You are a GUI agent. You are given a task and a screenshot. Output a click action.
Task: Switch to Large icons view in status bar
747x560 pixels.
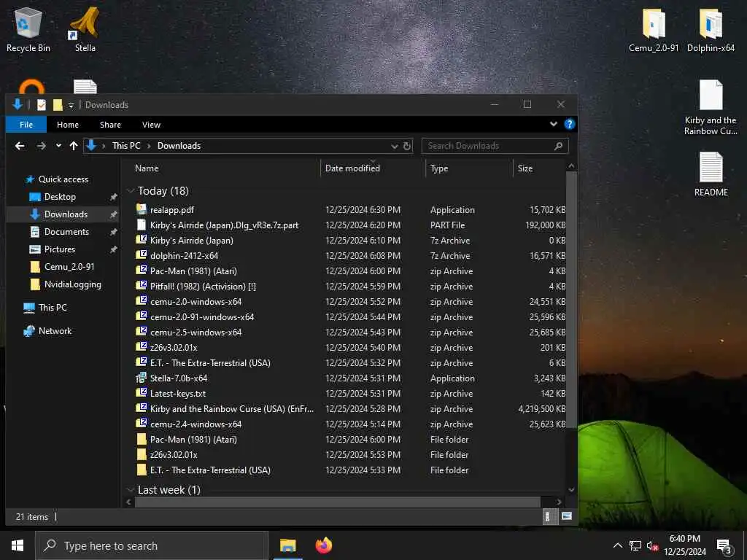tap(566, 516)
